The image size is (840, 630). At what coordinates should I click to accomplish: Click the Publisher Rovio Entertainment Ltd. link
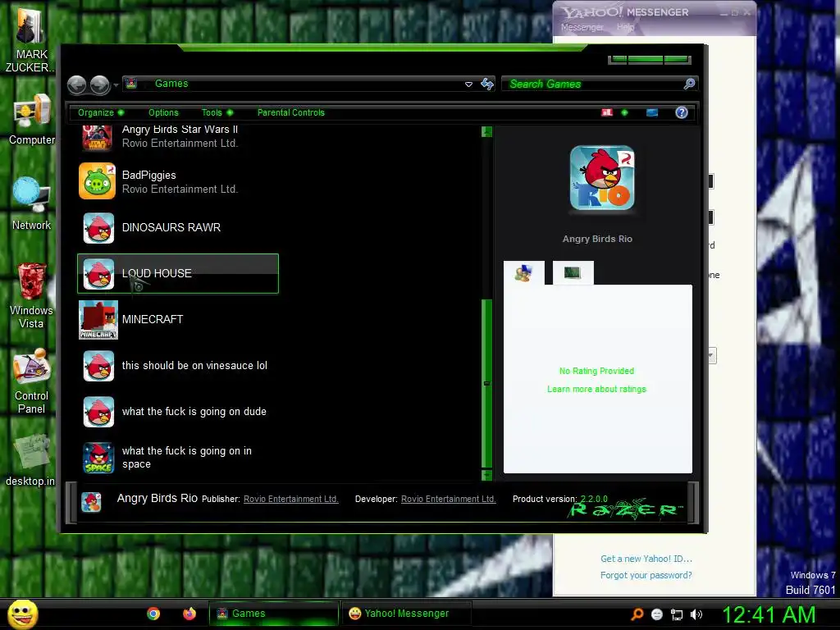pos(291,499)
